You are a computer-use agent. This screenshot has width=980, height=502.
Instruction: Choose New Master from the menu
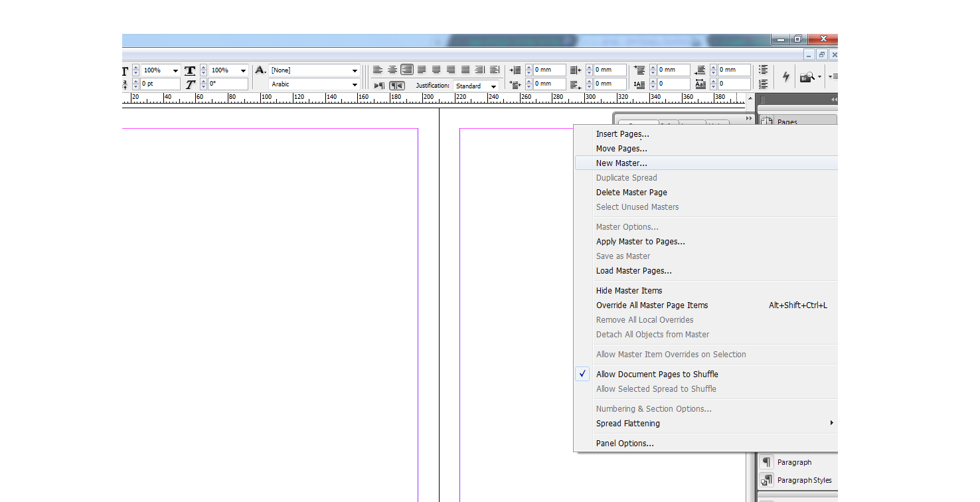point(621,163)
